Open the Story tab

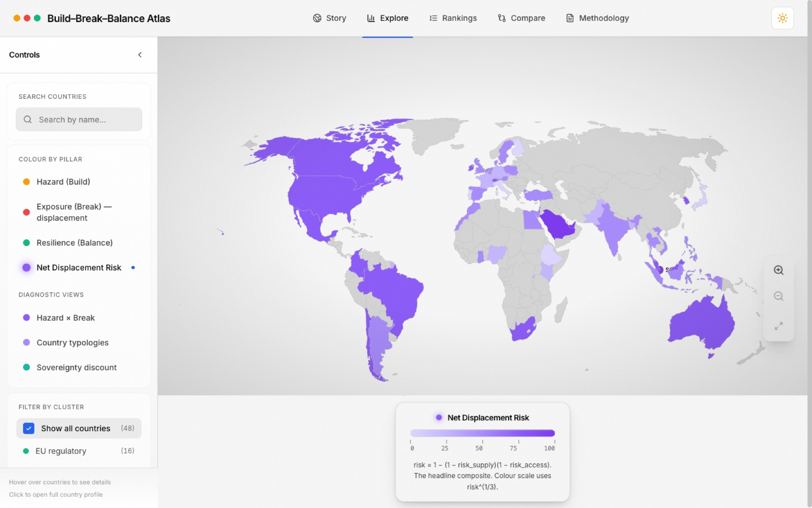(329, 18)
